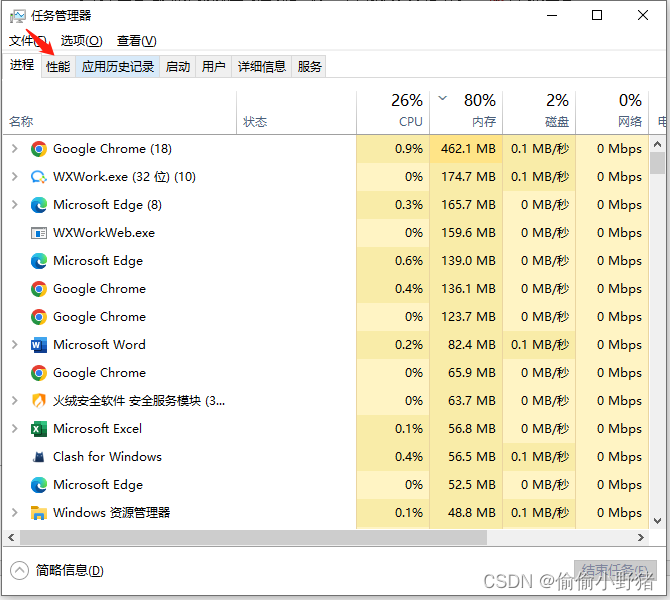Click the vertical scrollbar down arrow
Viewport: 670px width, 600px height.
(x=658, y=521)
